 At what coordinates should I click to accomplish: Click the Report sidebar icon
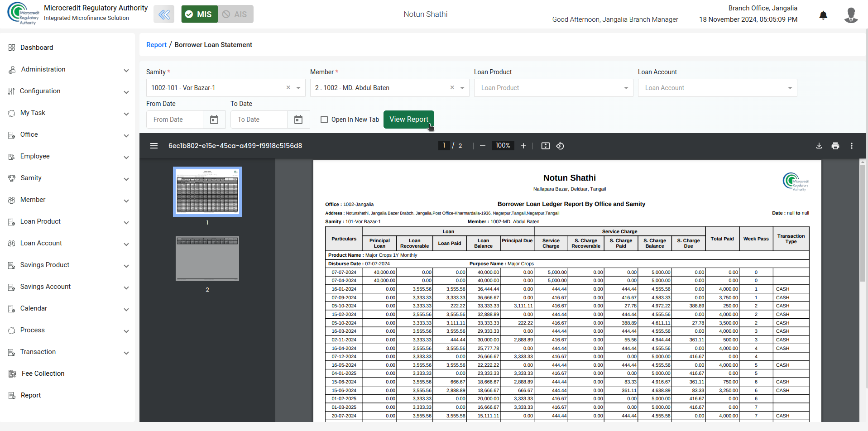click(x=12, y=395)
